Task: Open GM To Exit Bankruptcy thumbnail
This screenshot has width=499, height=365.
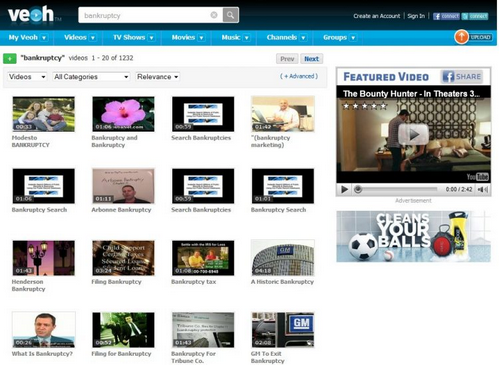Action: 283,330
